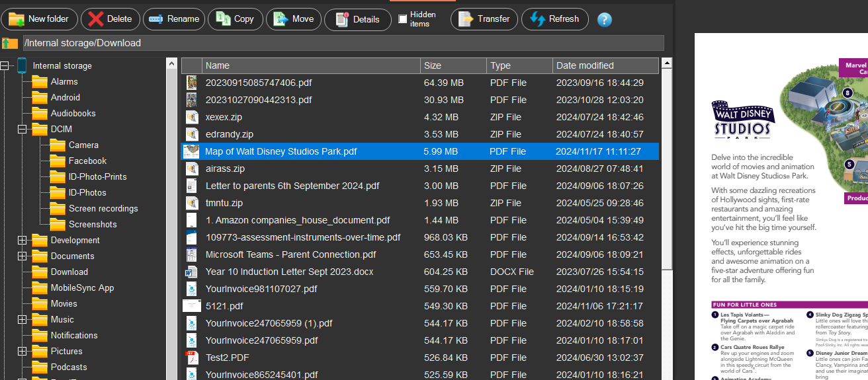Collapse the DCIM folder node
Viewport: 868px width, 380px height.
coord(22,129)
